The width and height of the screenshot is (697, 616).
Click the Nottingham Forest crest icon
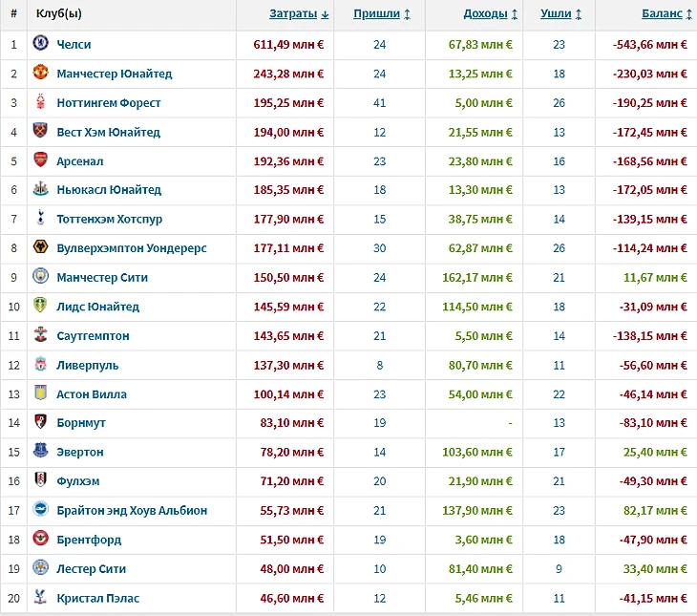click(x=40, y=102)
